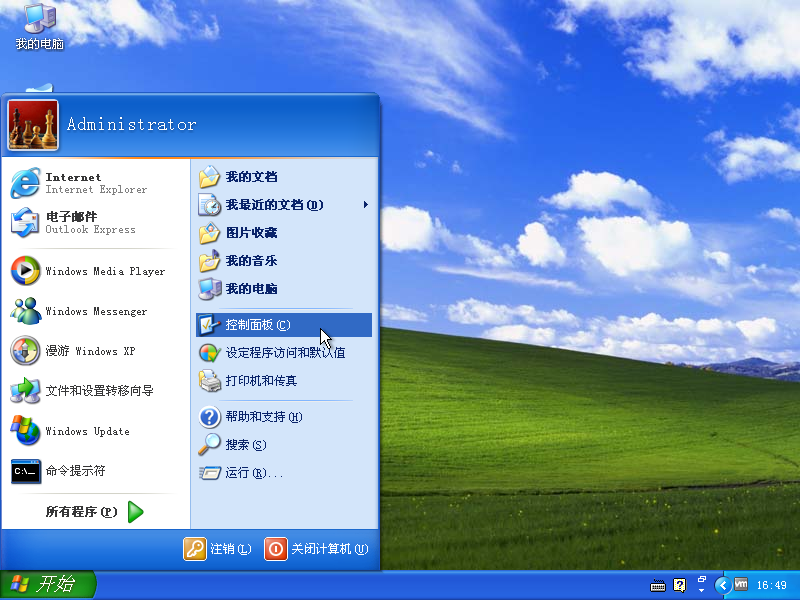Image resolution: width=800 pixels, height=600 pixels.
Task: Click the clock showing 16:49 in taskbar
Action: 773,585
